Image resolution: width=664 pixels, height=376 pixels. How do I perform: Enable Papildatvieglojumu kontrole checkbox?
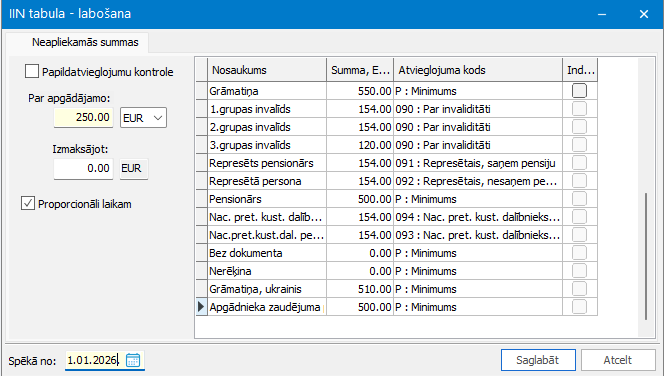point(32,71)
